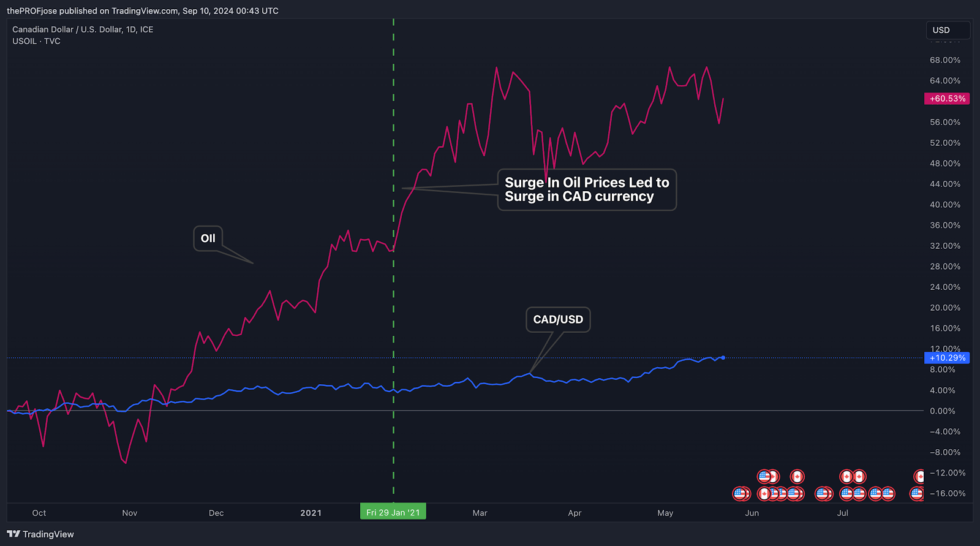Click the 20.00% price axis value
The width and height of the screenshot is (980, 546).
coord(945,308)
